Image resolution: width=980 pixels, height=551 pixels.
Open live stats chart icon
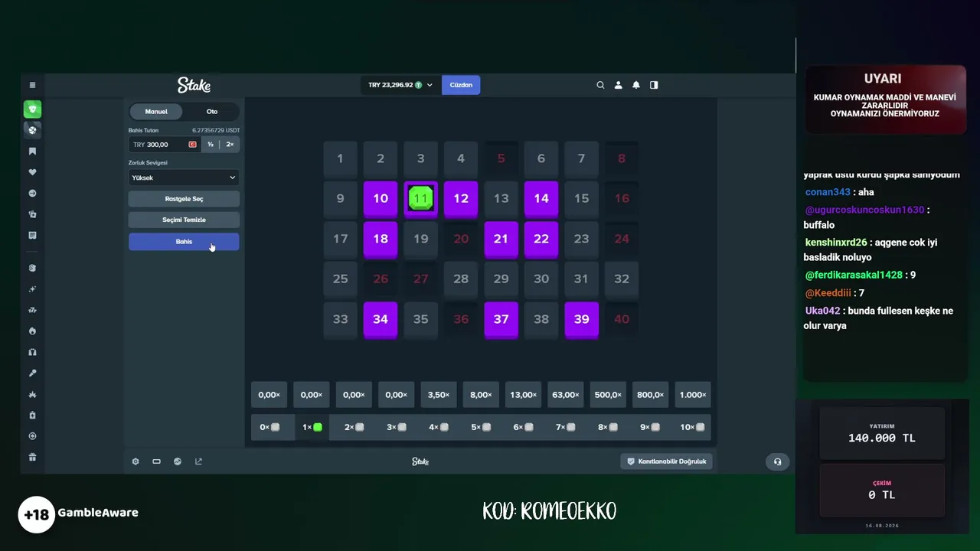coord(178,461)
